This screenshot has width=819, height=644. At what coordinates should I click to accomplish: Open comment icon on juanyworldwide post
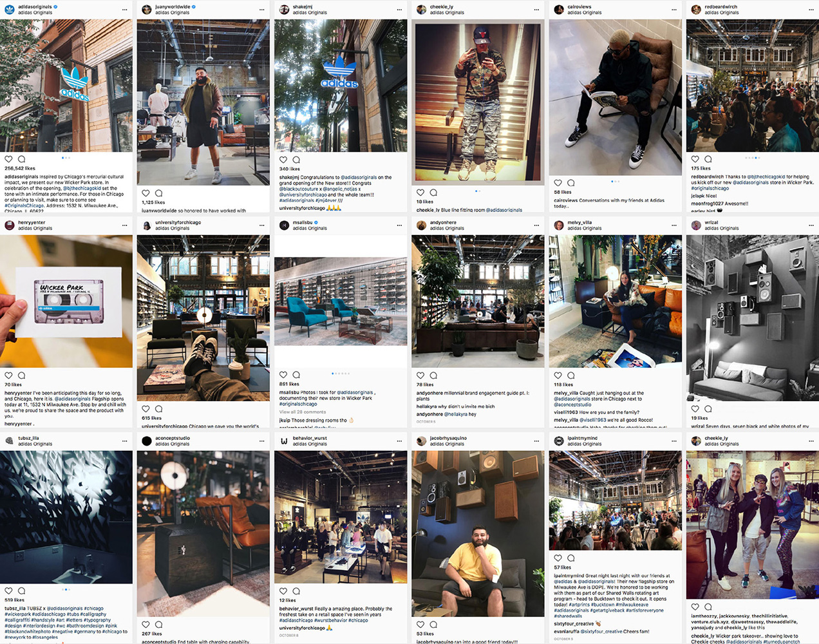[x=159, y=193]
